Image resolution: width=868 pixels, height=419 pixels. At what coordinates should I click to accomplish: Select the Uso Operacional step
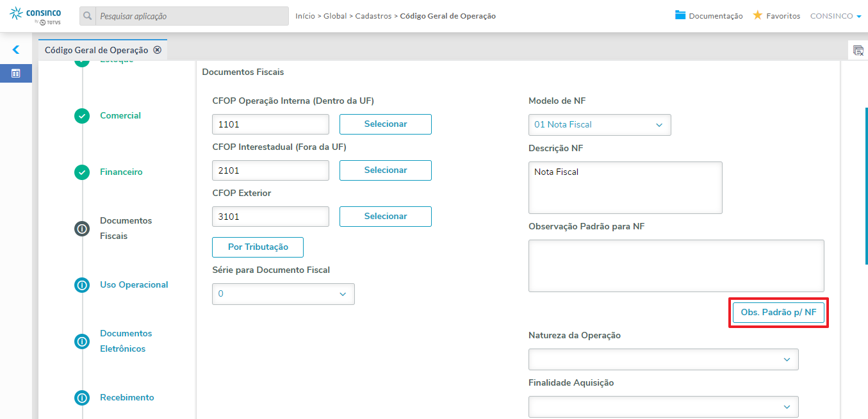pyautogui.click(x=133, y=284)
